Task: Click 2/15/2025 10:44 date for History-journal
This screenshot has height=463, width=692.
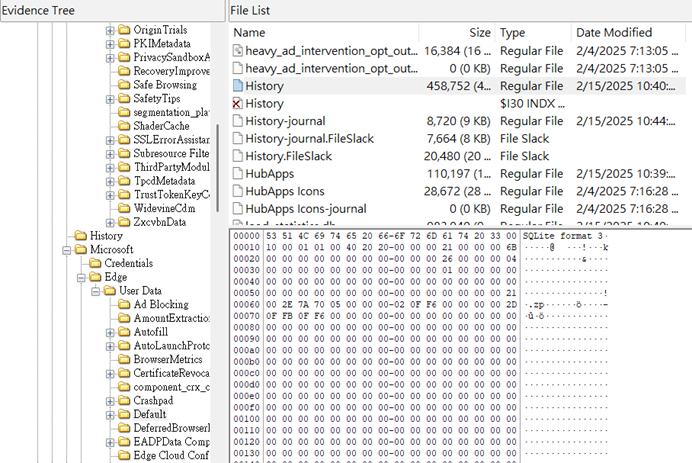Action: tap(626, 121)
